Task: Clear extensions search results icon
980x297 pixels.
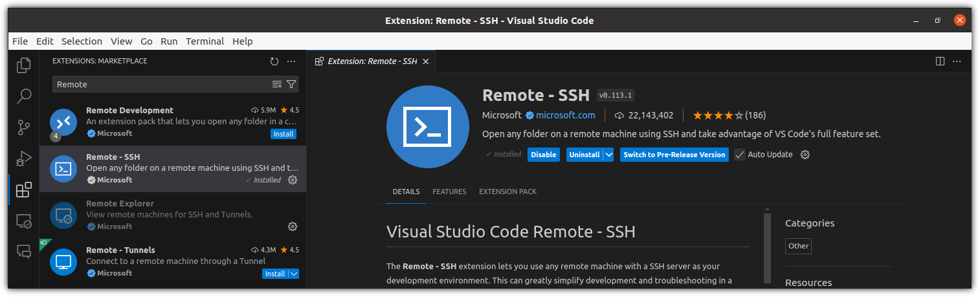Action: tap(277, 84)
